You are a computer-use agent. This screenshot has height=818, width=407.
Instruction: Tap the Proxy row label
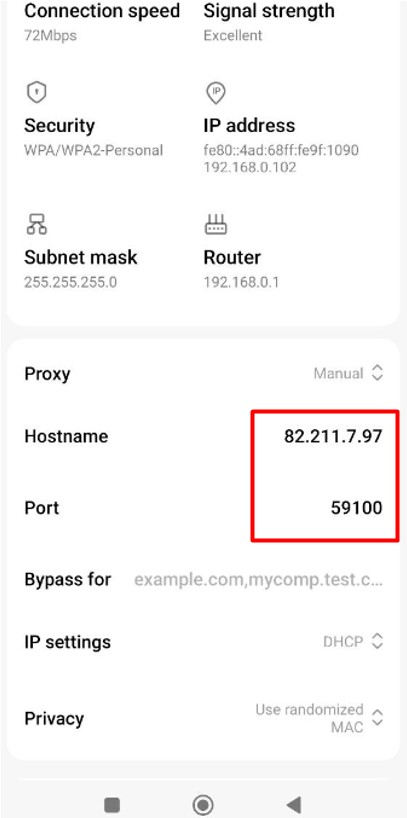(47, 374)
